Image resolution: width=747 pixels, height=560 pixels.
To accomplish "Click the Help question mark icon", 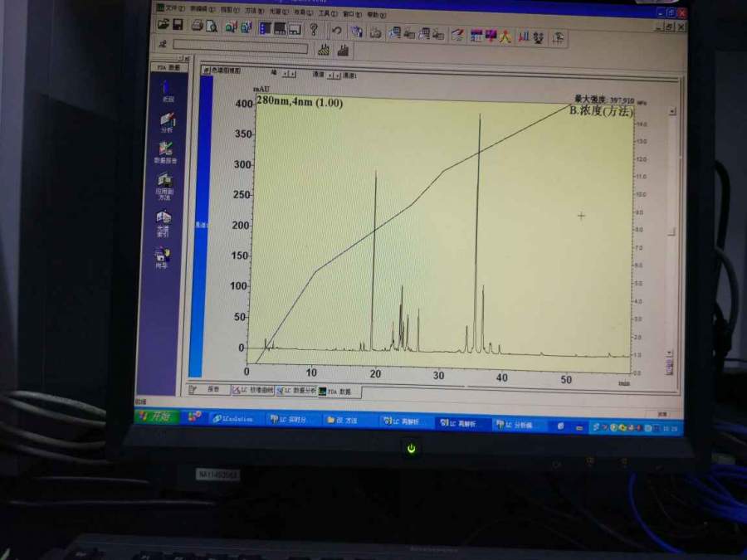I will tap(314, 29).
